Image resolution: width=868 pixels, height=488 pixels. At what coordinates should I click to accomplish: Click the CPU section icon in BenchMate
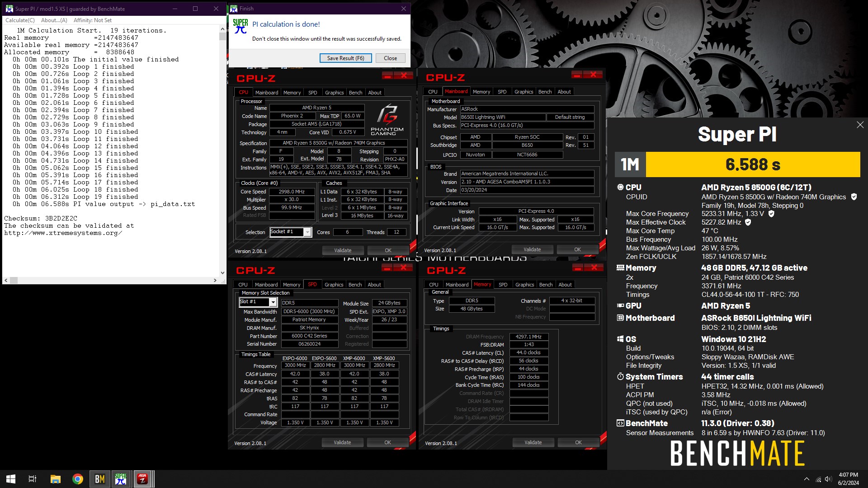620,187
